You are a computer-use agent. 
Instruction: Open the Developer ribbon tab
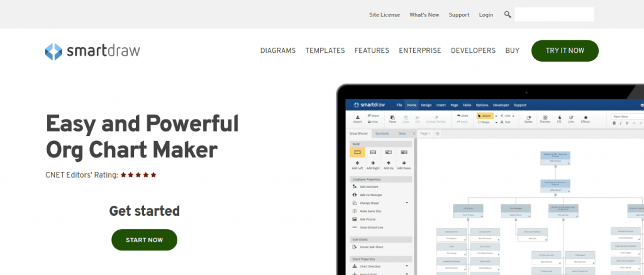pyautogui.click(x=501, y=105)
